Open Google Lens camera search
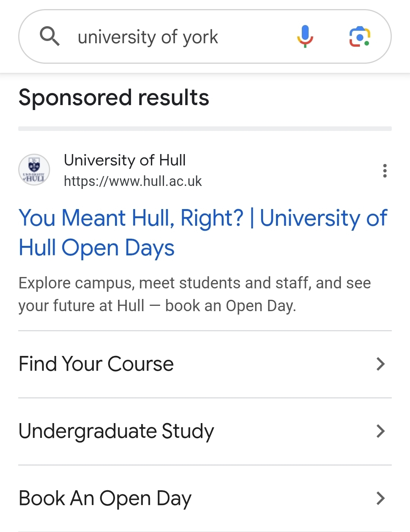The width and height of the screenshot is (410, 532). (360, 37)
